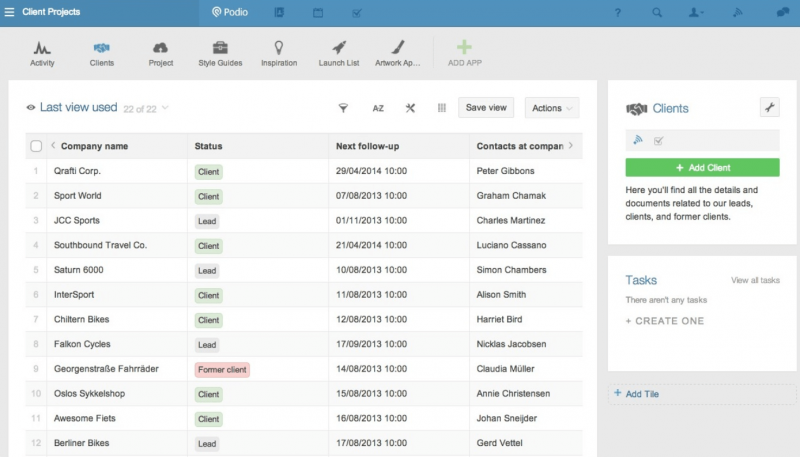Click the Tasks panel heading
The width and height of the screenshot is (800, 457).
641,280
